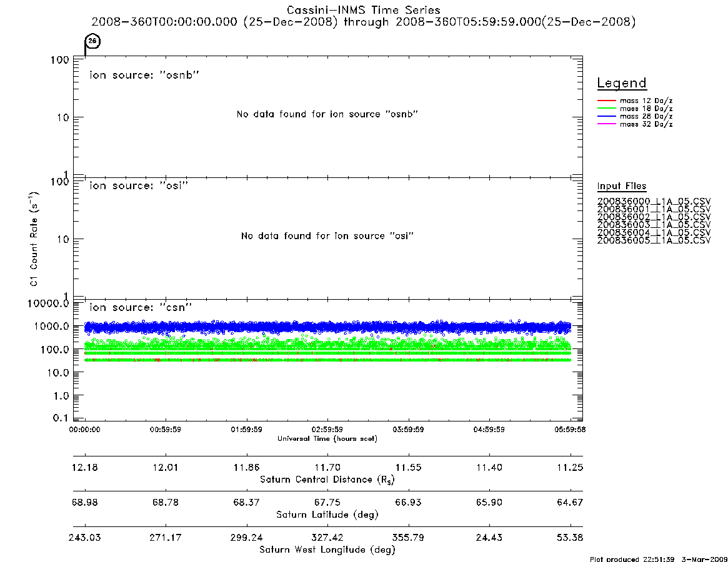Select the 'mass 32 Da/z' legend label
Viewport: 728px width, 562px height.
[646, 124]
